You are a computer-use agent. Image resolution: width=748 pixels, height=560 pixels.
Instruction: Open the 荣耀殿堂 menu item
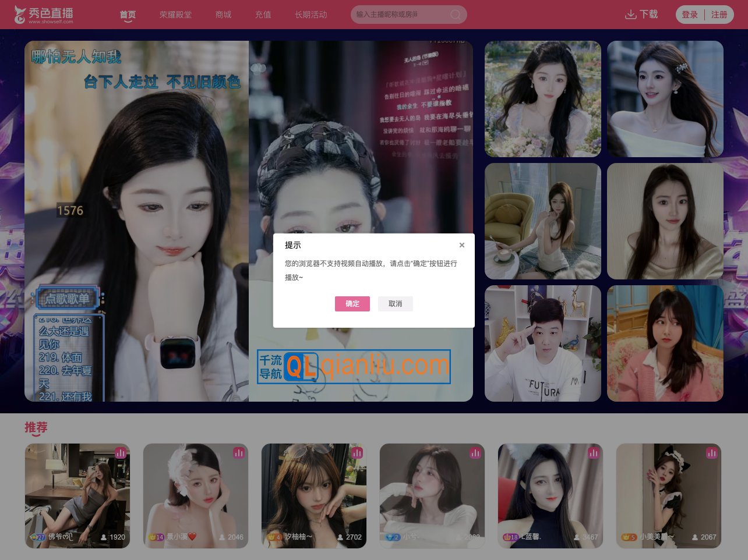(x=175, y=15)
